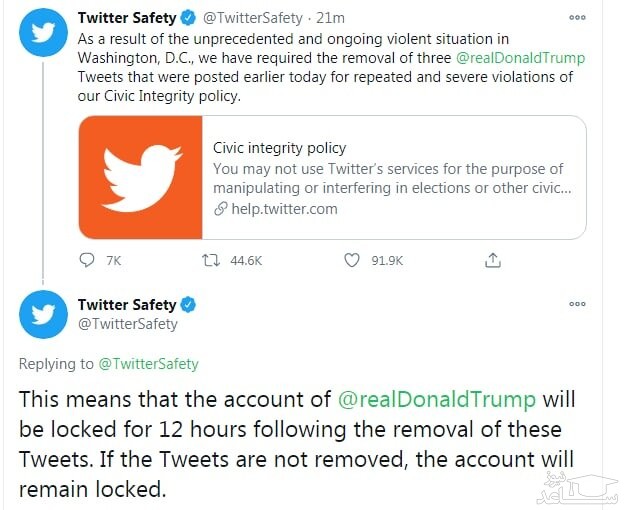Click the verified badge in the lower tweet

click(x=187, y=304)
